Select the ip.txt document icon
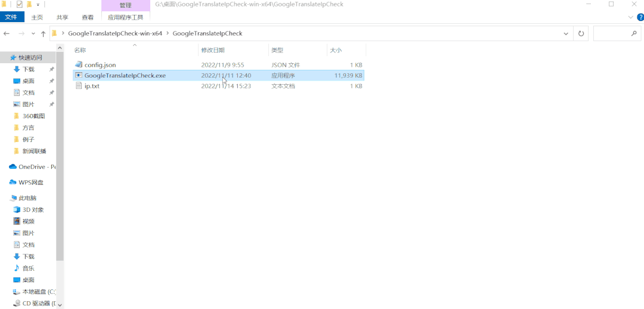Image resolution: width=644 pixels, height=309 pixels. tap(79, 86)
